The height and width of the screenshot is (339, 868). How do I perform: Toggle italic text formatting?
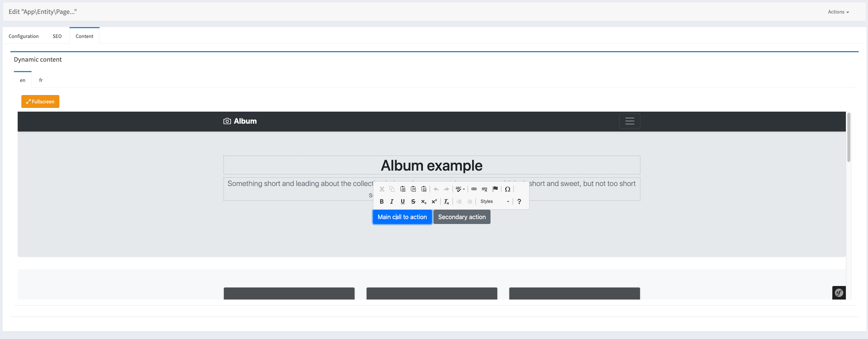click(x=392, y=202)
